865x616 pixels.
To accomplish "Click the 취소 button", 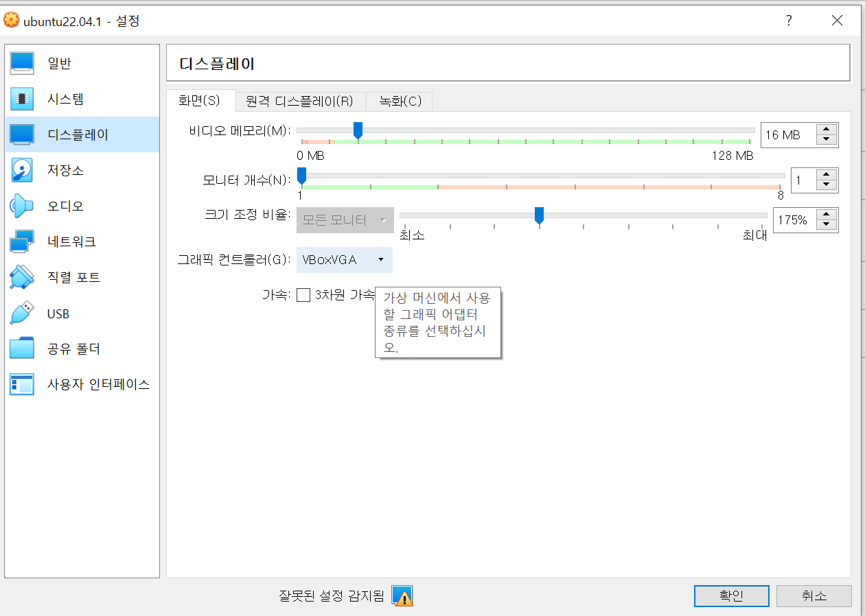I will click(x=814, y=595).
